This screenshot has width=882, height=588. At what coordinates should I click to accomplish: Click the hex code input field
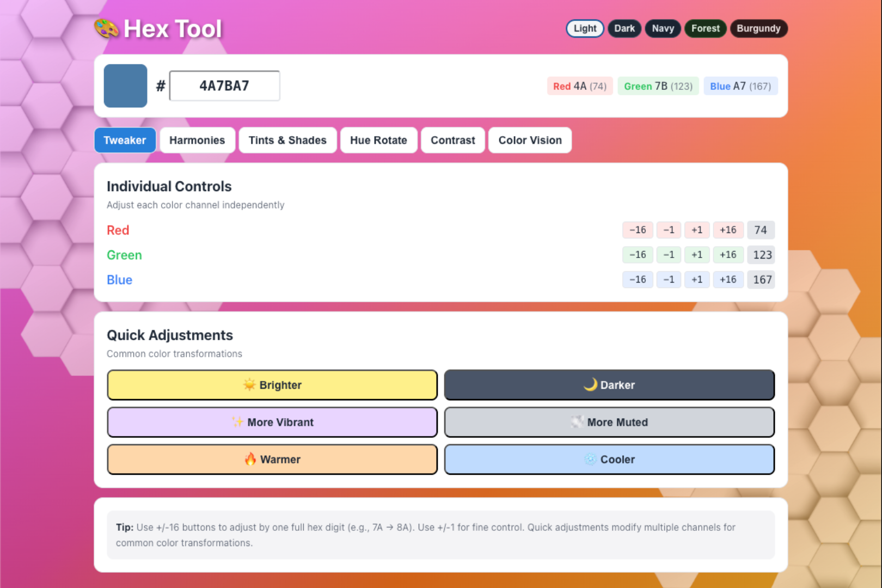pos(224,85)
